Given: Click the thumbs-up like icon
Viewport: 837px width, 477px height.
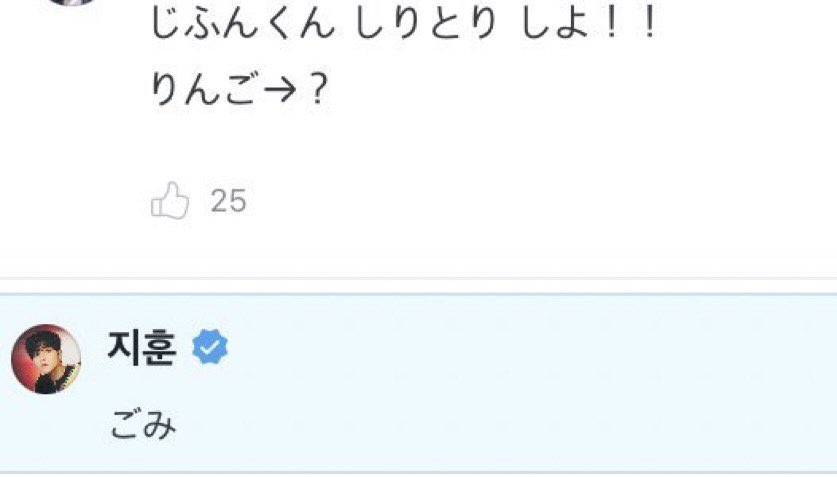Looking at the screenshot, I should click(x=170, y=201).
